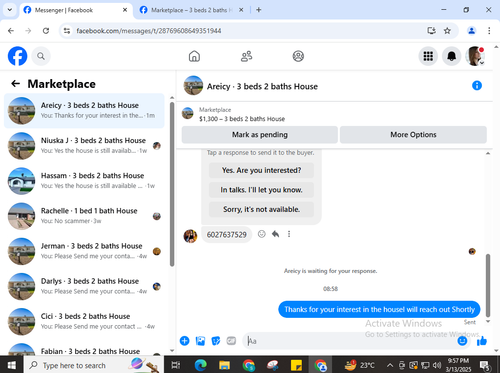Click More Options button
This screenshot has height=373, width=500.
413,135
